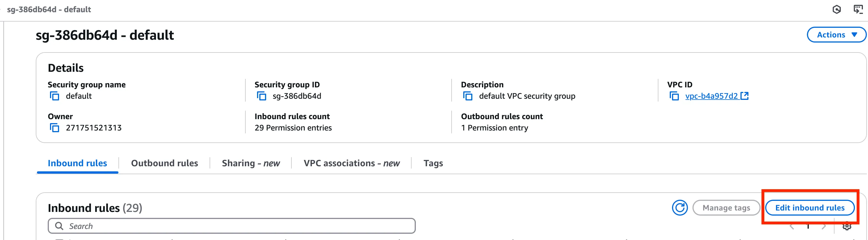Click 'default VPC security group' description text
868x240 pixels.
point(527,96)
